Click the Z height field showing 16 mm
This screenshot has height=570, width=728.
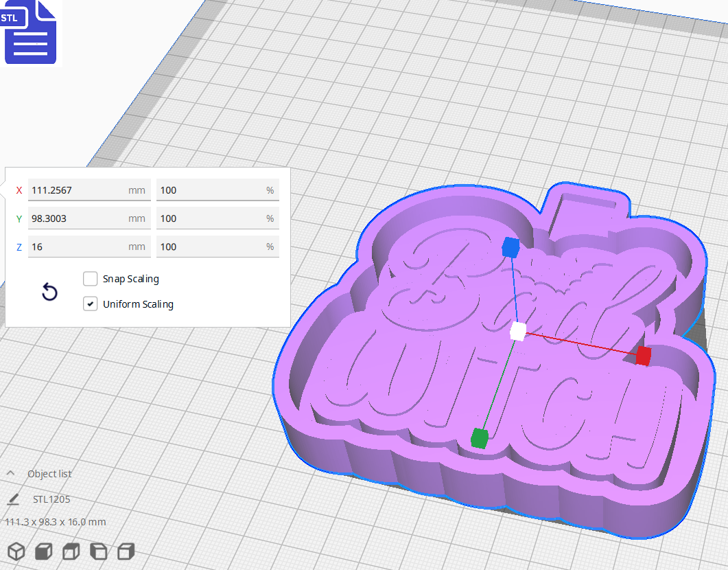(x=89, y=246)
